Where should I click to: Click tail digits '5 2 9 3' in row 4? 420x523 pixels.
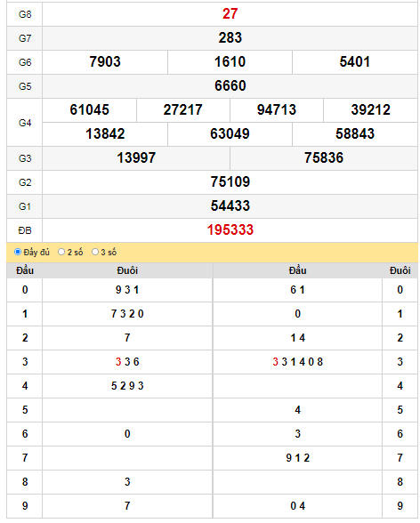pyautogui.click(x=127, y=386)
